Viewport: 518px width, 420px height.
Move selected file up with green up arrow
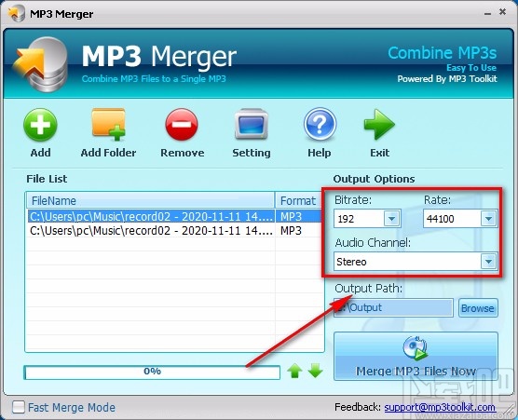(294, 371)
